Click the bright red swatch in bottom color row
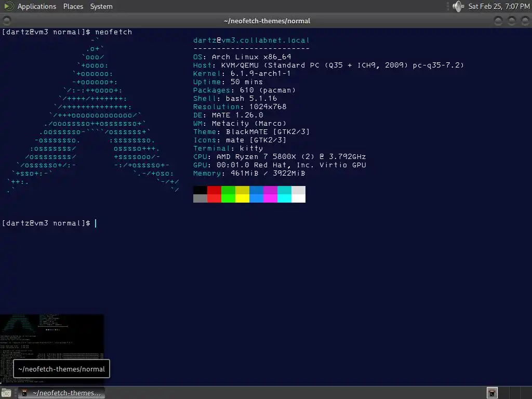 214,198
